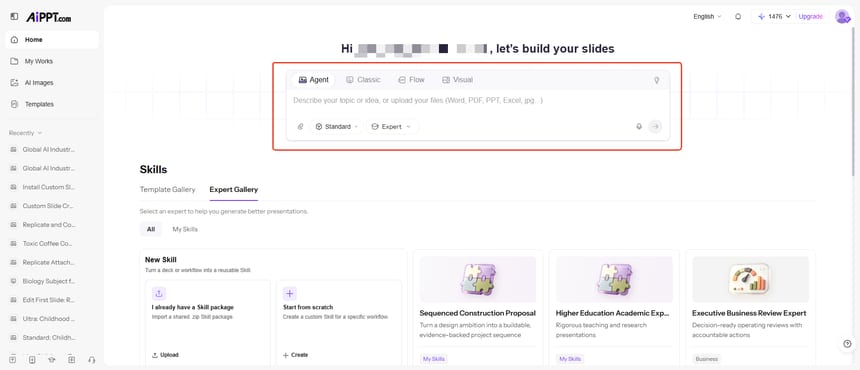Open 'Replicate and Co...' recent item
This screenshot has width=860, height=370.
(x=48, y=225)
